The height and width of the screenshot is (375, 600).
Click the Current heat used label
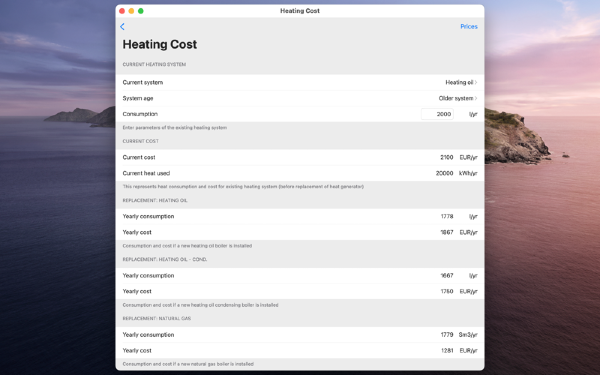tap(146, 173)
